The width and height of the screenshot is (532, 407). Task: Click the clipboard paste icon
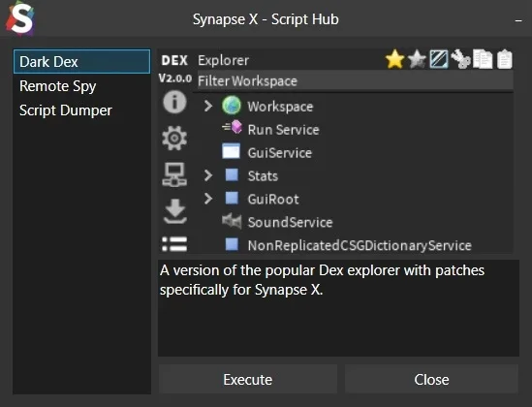pyautogui.click(x=505, y=59)
